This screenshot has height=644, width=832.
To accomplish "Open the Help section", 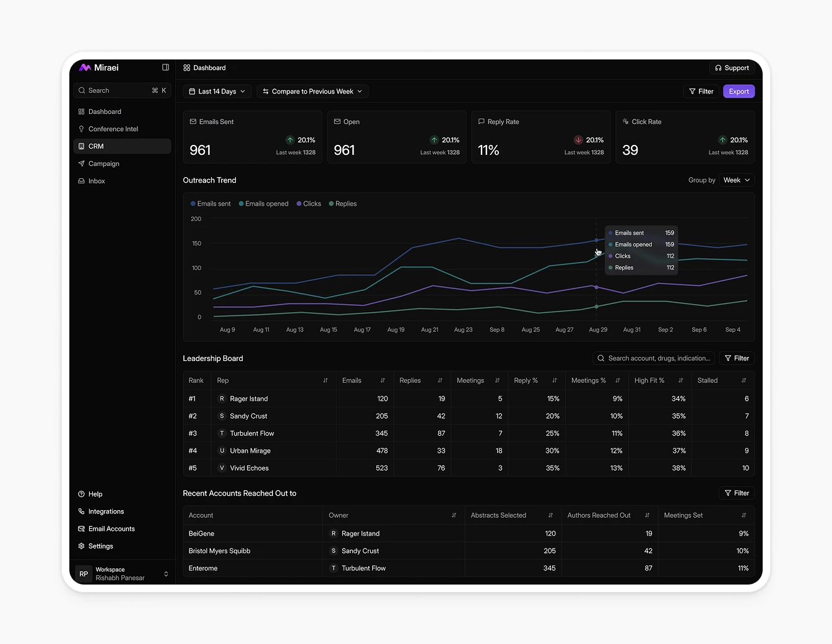I will point(95,494).
